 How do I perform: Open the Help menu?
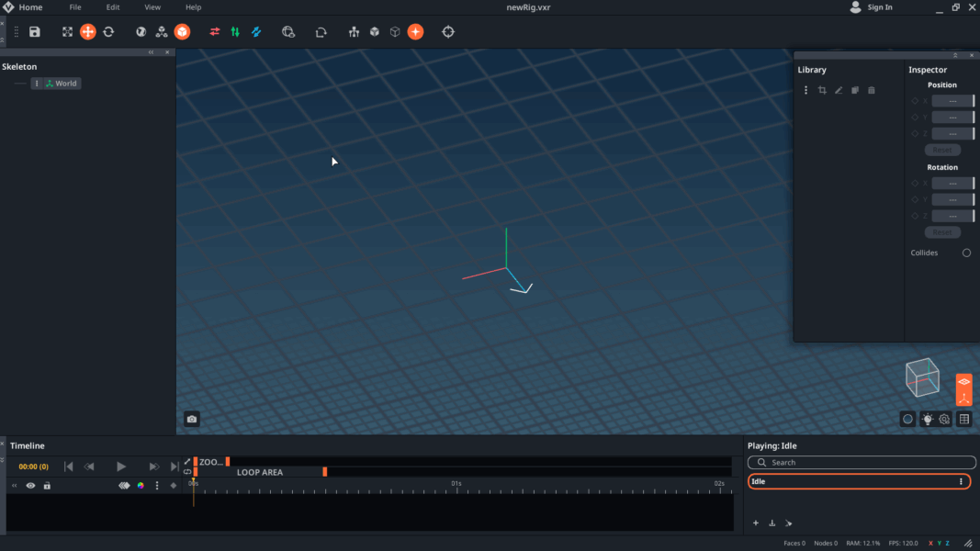(193, 7)
